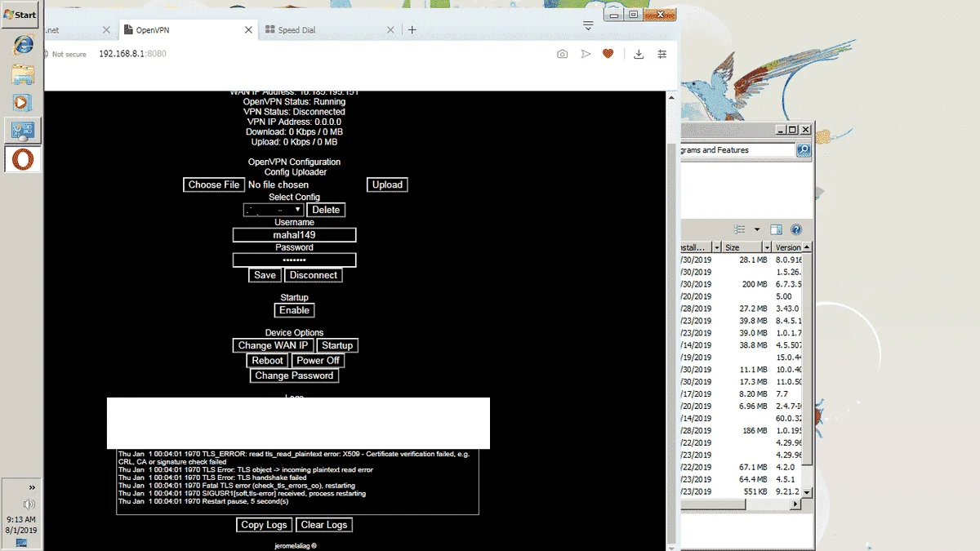This screenshot has width=980, height=551.
Task: Click the volume speaker tray icon
Action: (30, 504)
